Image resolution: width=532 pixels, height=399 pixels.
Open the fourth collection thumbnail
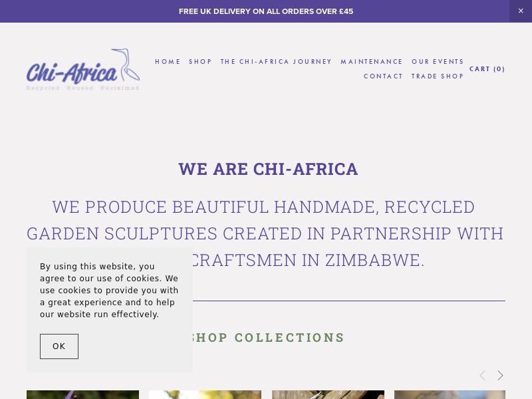(450, 394)
